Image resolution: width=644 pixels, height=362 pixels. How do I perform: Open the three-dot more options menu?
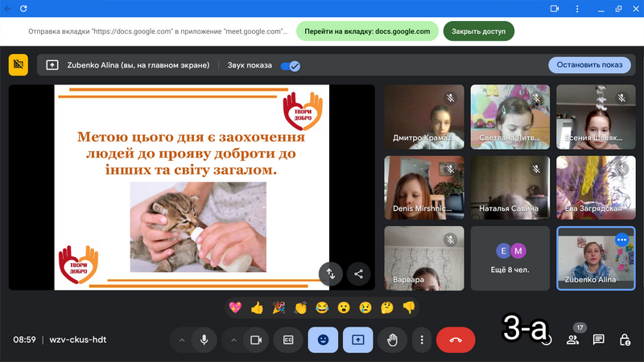422,339
